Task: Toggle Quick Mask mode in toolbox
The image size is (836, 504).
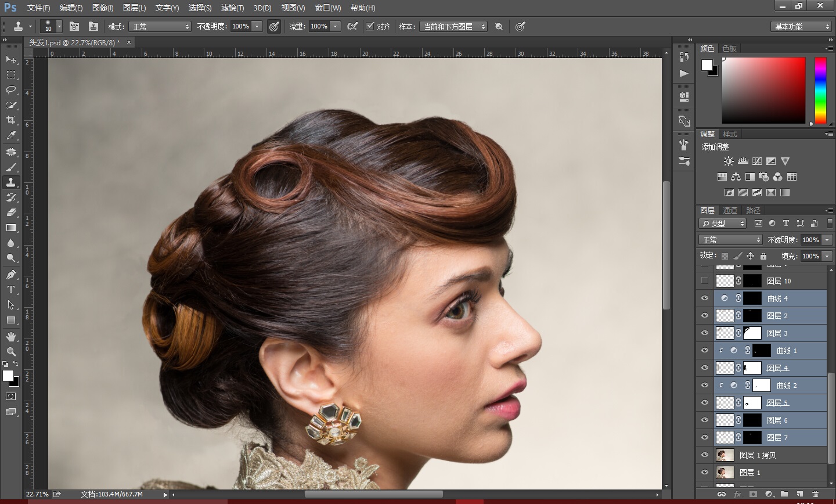Action: tap(11, 397)
